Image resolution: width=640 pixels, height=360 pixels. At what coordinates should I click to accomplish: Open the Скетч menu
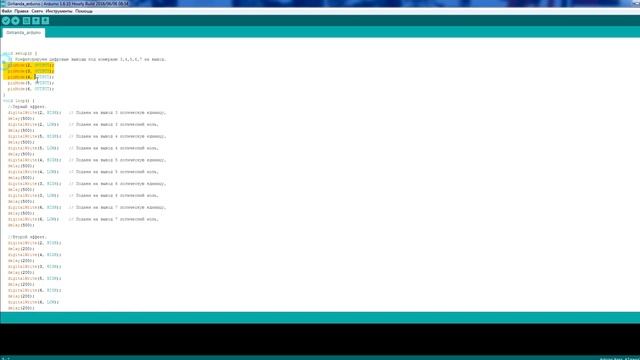pos(37,11)
